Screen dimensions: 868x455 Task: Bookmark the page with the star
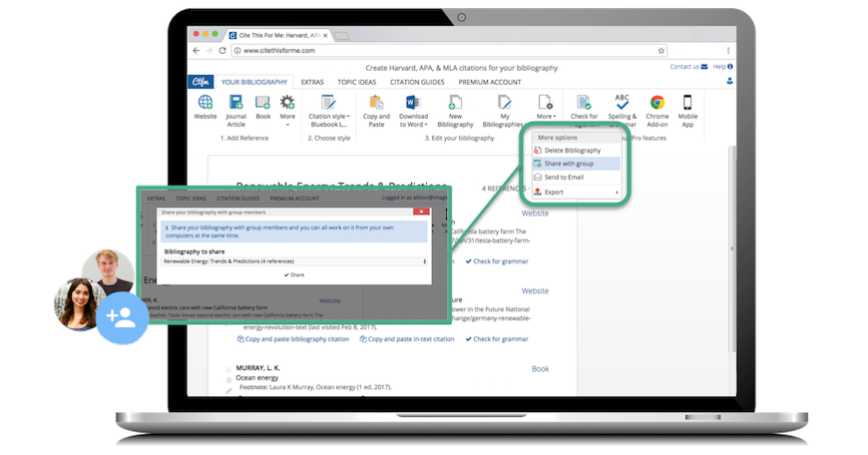[660, 50]
